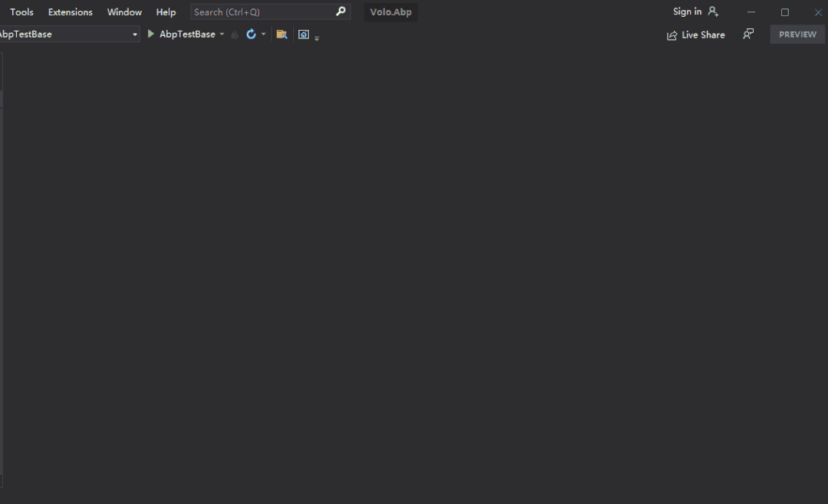This screenshot has height=504, width=828.
Task: Click the folder with cursor toolbar icon
Action: 281,34
